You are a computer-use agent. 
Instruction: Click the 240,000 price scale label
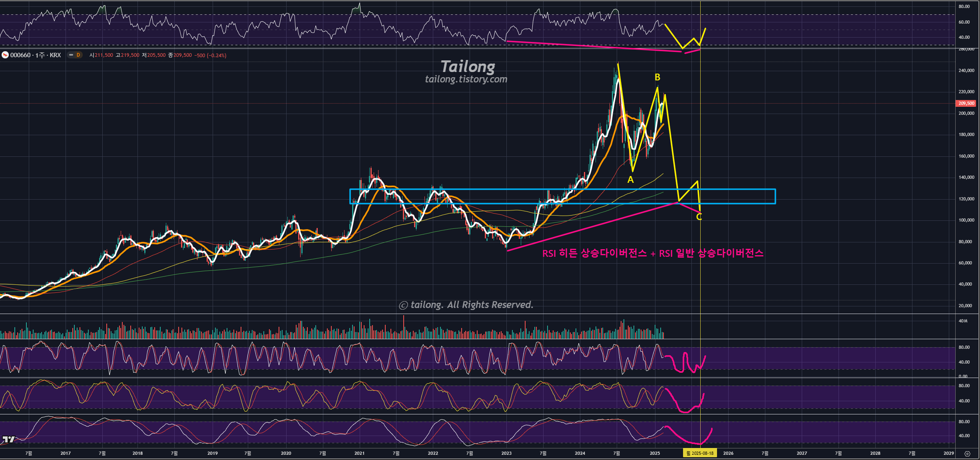(966, 70)
